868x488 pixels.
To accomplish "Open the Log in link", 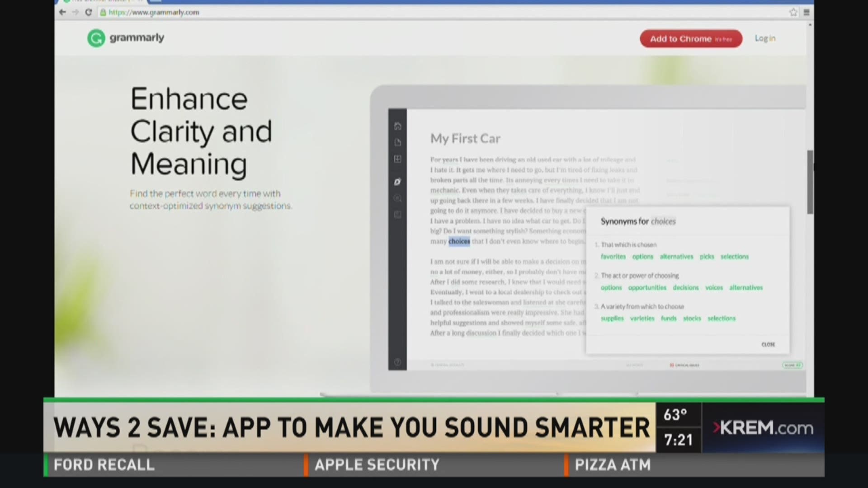I will pyautogui.click(x=765, y=38).
